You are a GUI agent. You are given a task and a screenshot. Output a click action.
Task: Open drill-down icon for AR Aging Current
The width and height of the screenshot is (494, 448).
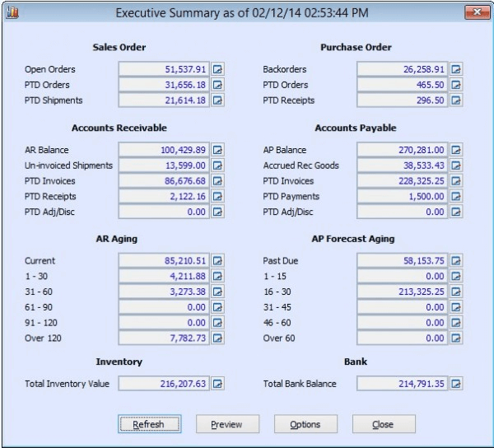(217, 260)
